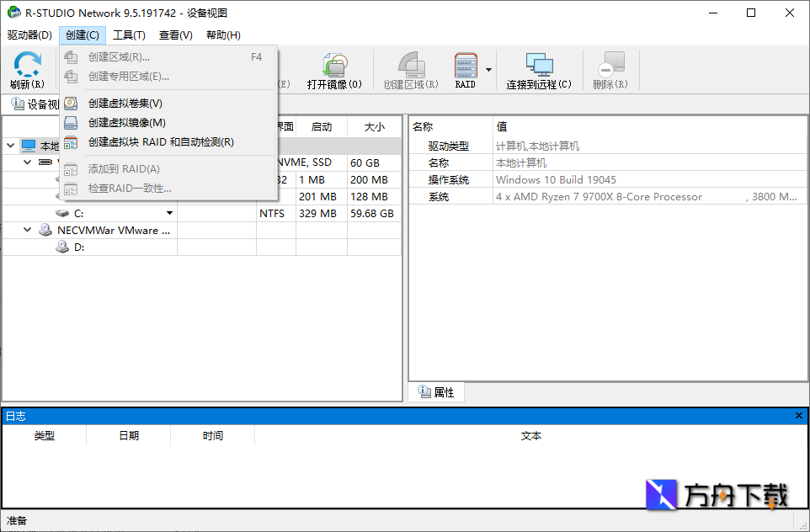
Task: Open the dropdown arrow next to C:
Action: [x=170, y=213]
